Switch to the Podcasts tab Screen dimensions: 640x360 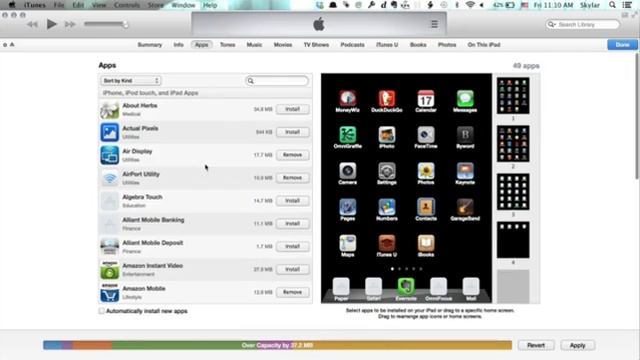click(352, 45)
